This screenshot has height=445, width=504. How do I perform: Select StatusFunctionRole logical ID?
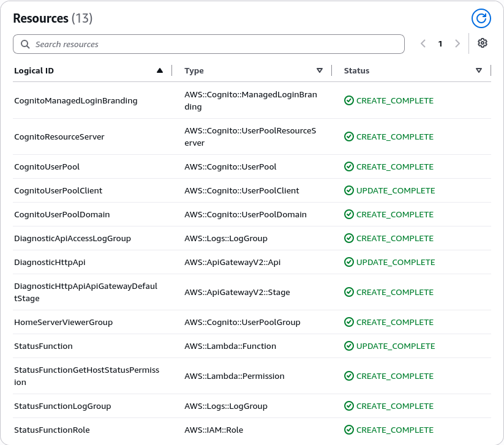pyautogui.click(x=52, y=430)
